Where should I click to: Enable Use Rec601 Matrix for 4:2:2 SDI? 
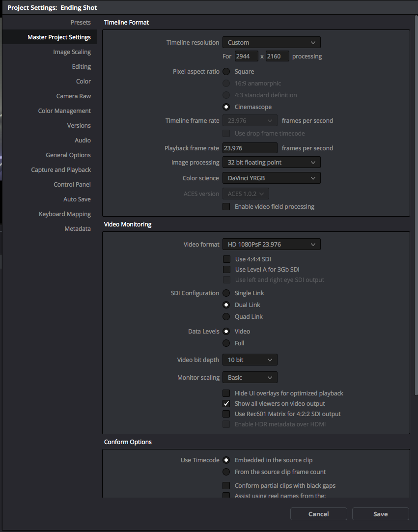pyautogui.click(x=226, y=414)
